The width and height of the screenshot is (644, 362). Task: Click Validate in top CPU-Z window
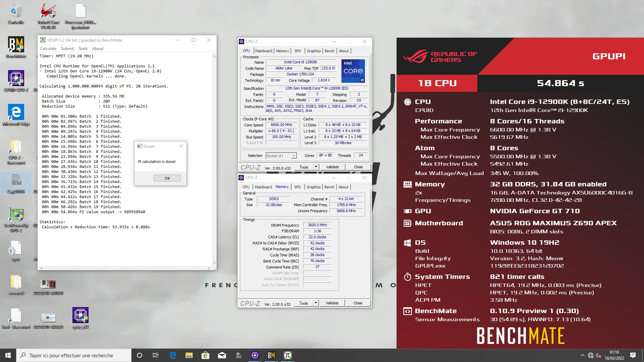pyautogui.click(x=332, y=167)
